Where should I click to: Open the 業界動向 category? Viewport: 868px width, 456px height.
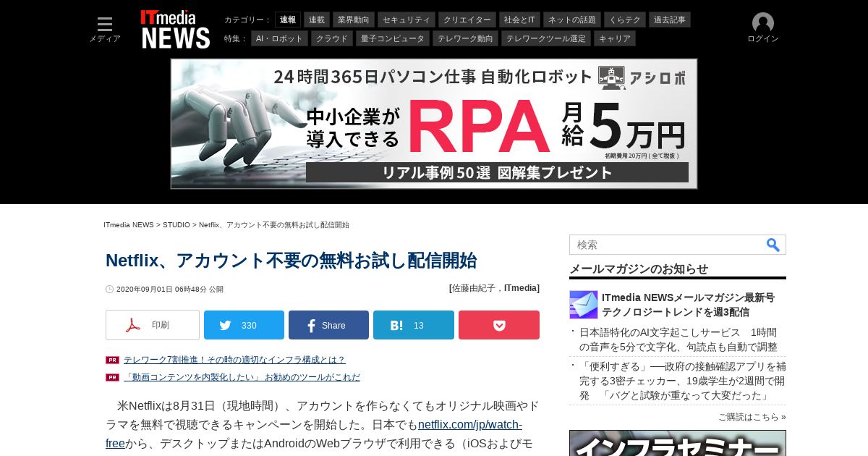(x=354, y=20)
